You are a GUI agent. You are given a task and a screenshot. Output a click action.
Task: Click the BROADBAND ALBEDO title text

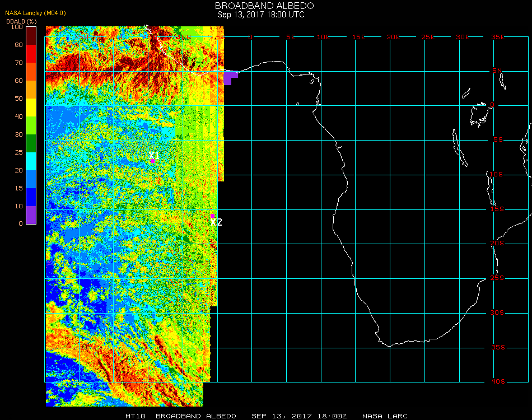(x=264, y=6)
